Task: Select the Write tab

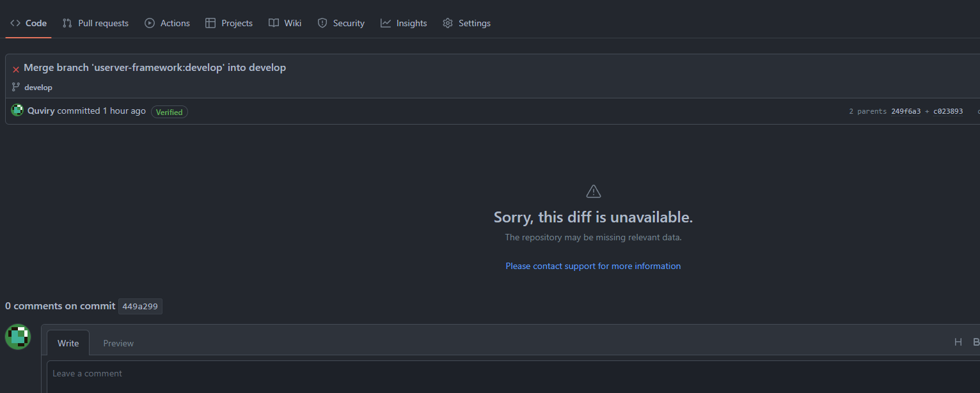Action: point(68,343)
